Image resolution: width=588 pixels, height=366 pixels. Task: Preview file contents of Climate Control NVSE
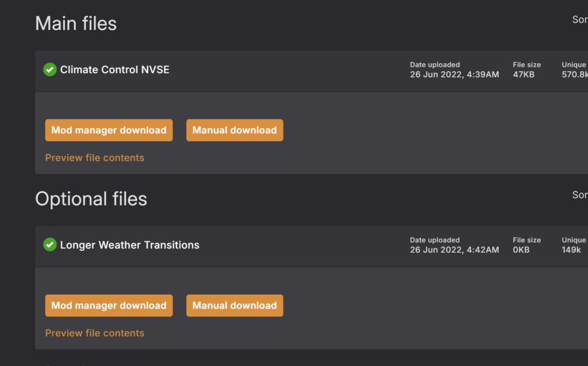[95, 158]
